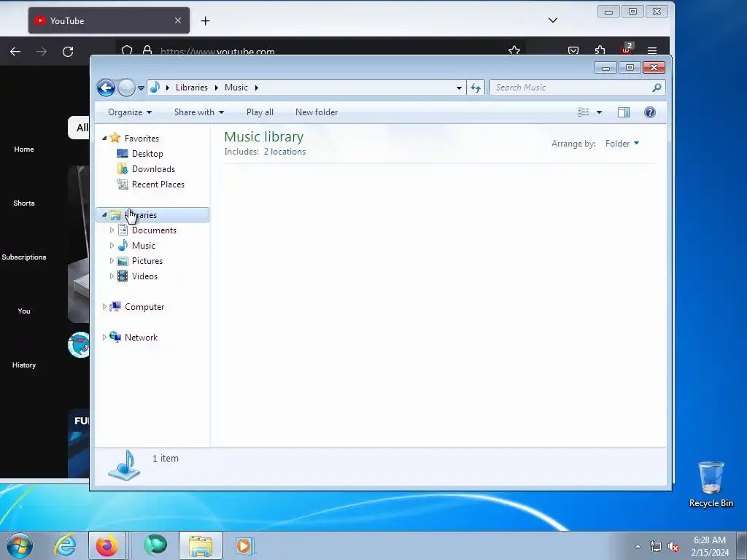The height and width of the screenshot is (560, 747).
Task: Open YouTube Shorts in sidebar
Action: click(x=24, y=203)
